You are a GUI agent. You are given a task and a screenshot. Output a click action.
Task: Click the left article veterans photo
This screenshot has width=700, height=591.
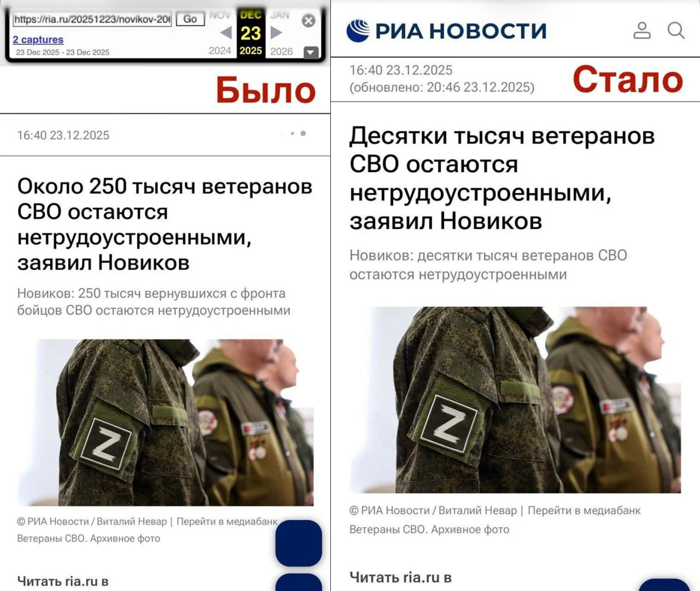(166, 422)
